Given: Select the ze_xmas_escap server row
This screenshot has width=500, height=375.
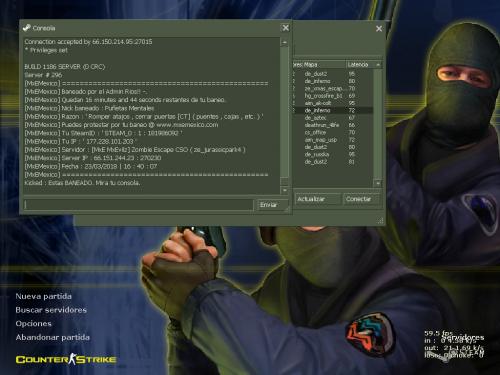Looking at the screenshot, I should coord(333,89).
